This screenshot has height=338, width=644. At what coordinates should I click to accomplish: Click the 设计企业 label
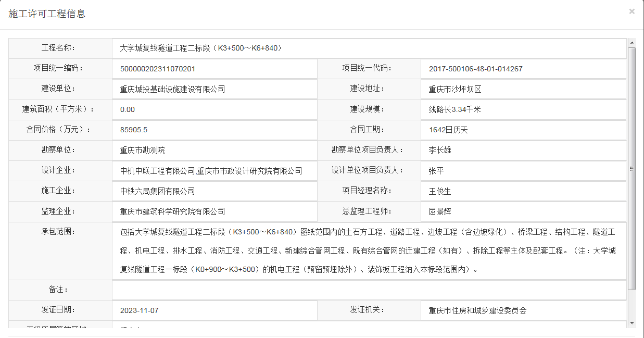(x=59, y=170)
